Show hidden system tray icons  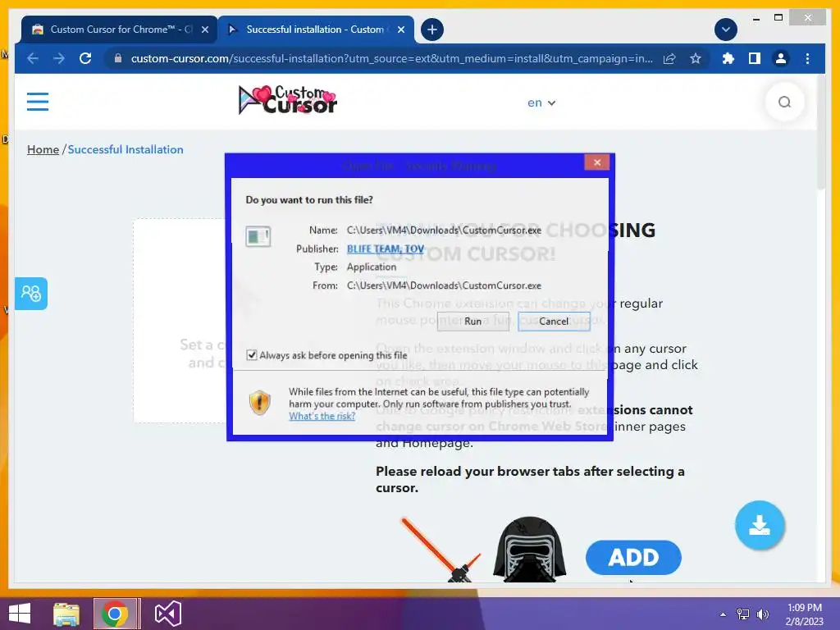723,614
